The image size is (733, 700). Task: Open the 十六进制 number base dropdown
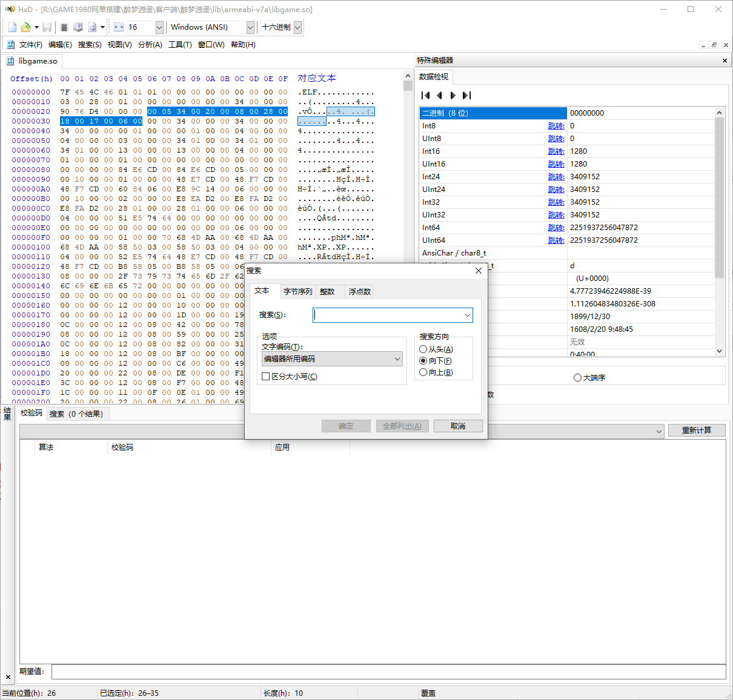(297, 27)
